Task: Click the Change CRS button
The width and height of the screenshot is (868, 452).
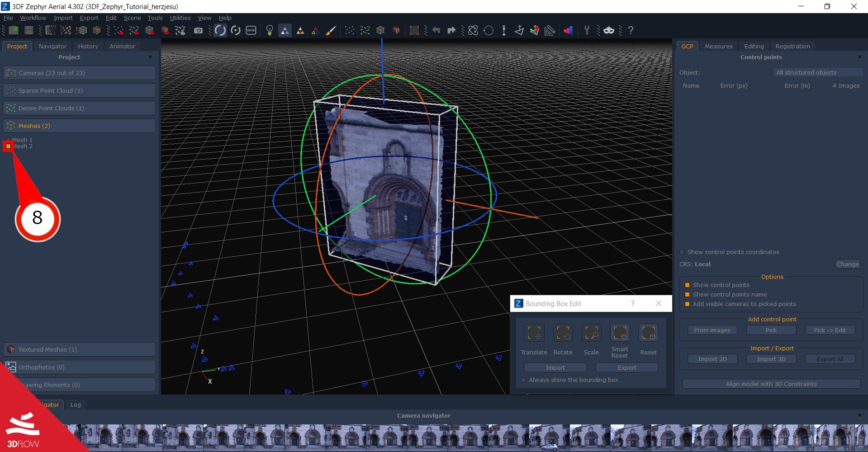Action: pyautogui.click(x=848, y=264)
